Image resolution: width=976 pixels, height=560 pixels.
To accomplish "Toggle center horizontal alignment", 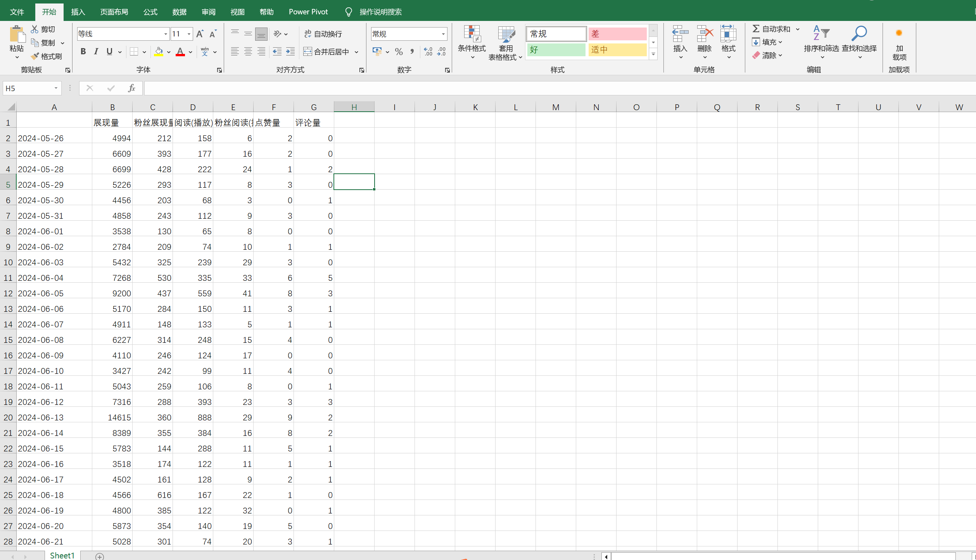I will point(248,52).
